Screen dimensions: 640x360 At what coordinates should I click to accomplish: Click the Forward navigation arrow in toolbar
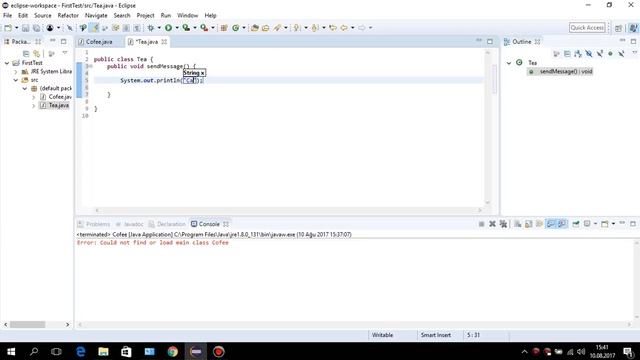click(x=362, y=28)
